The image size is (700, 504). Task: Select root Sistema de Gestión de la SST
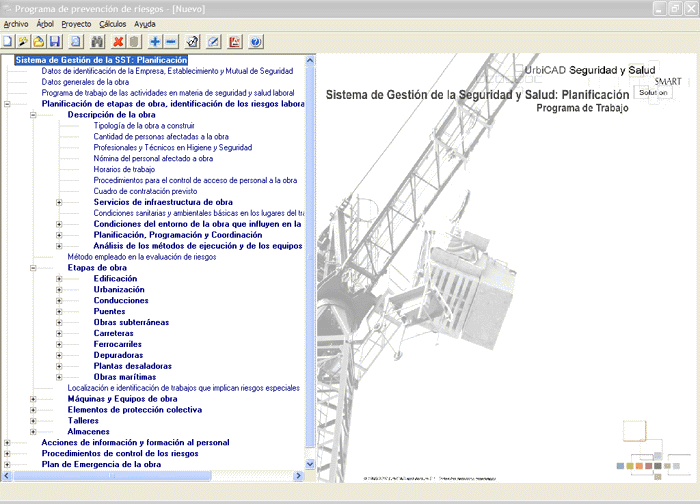pos(101,60)
